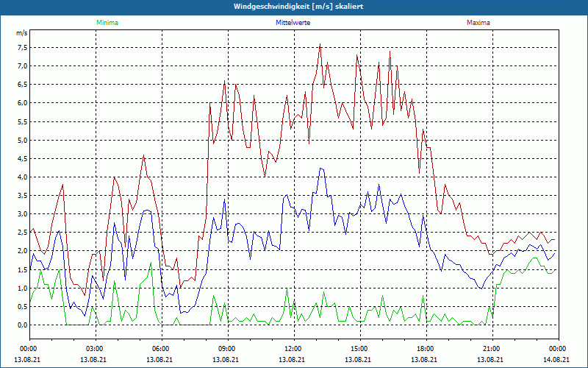588x368 pixels.
Task: Select the 06:00 time axis label
Action: (161, 349)
